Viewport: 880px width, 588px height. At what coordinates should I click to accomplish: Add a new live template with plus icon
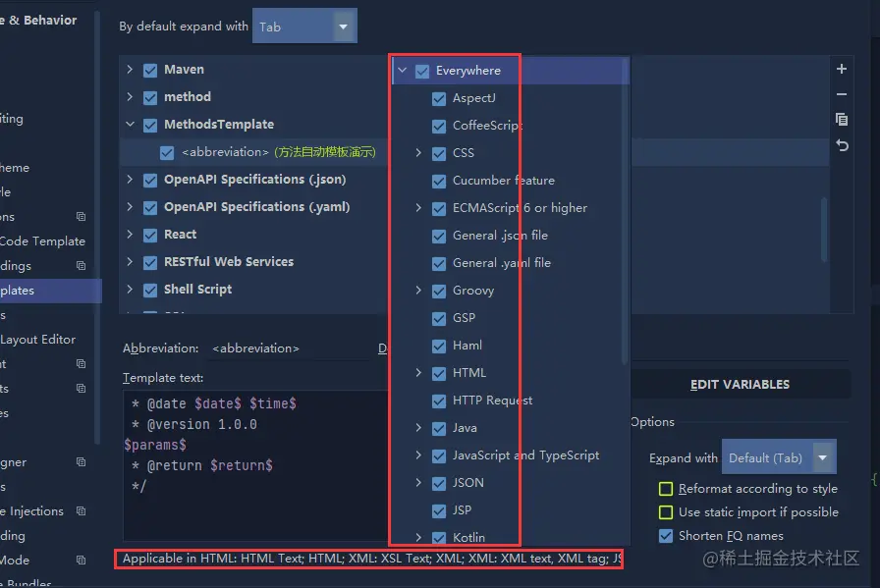click(x=842, y=69)
